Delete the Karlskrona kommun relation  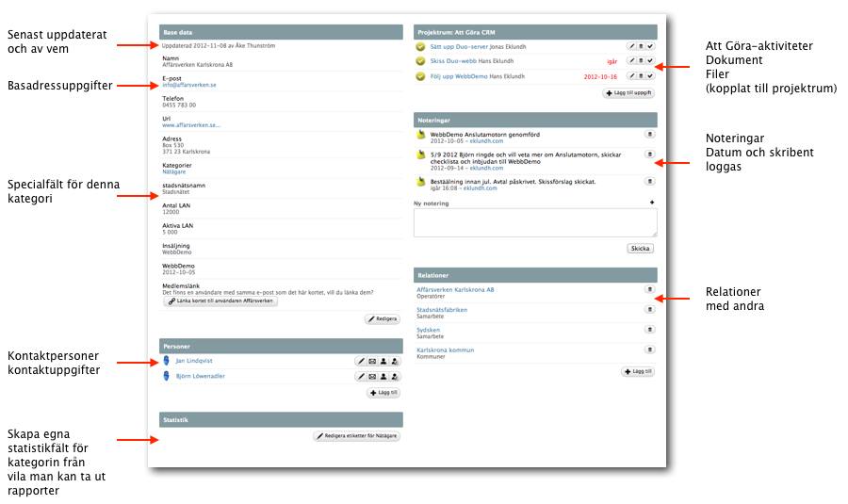(649, 350)
